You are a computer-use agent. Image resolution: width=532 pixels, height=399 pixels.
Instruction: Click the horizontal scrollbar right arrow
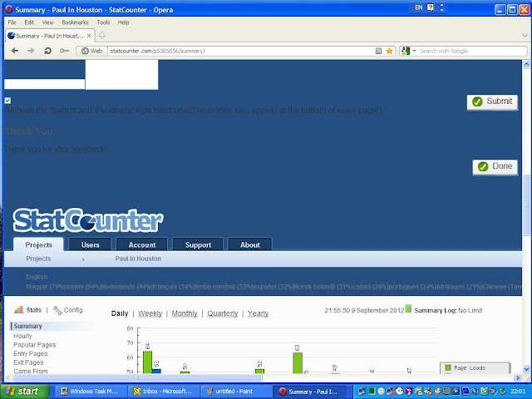click(518, 377)
